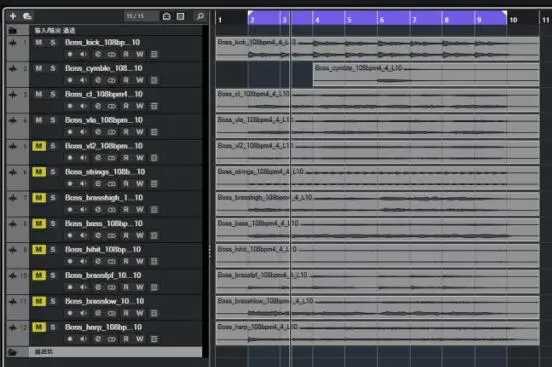552x367 pixels.
Task: Open the lane display icon on Boss_strings track
Action: (x=154, y=184)
